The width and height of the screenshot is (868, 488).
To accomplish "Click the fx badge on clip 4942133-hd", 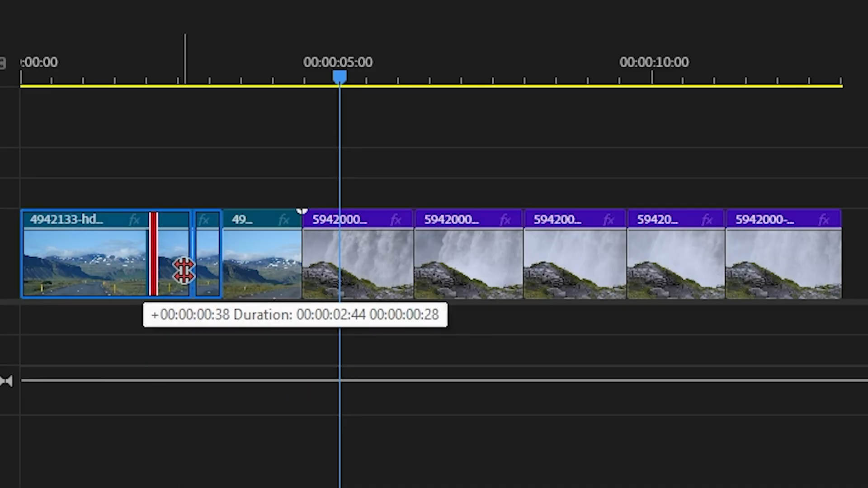I will [x=134, y=220].
